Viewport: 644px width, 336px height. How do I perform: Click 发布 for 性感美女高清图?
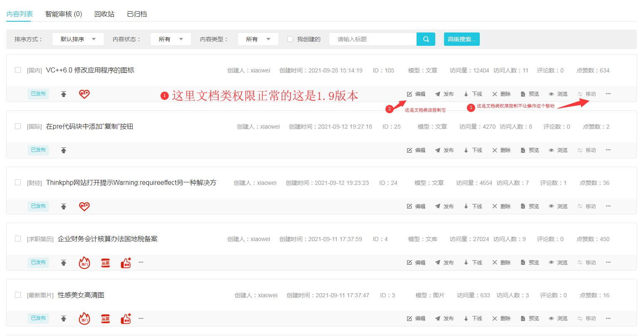pos(444,319)
